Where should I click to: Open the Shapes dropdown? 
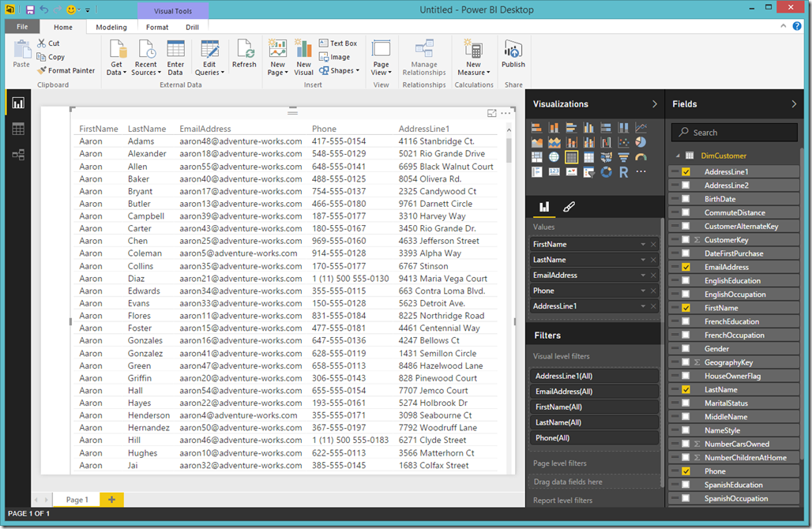point(340,70)
